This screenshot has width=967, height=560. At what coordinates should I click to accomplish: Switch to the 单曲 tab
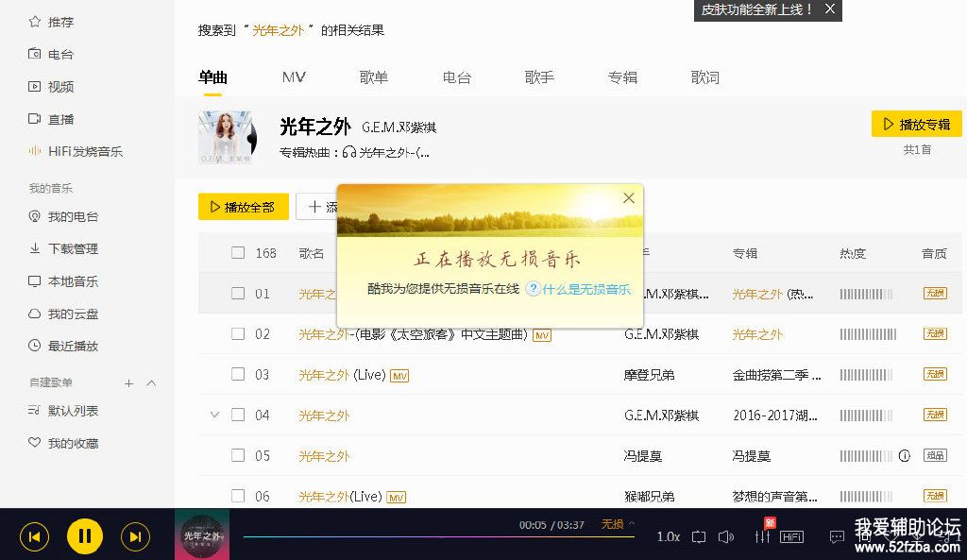coord(212,77)
